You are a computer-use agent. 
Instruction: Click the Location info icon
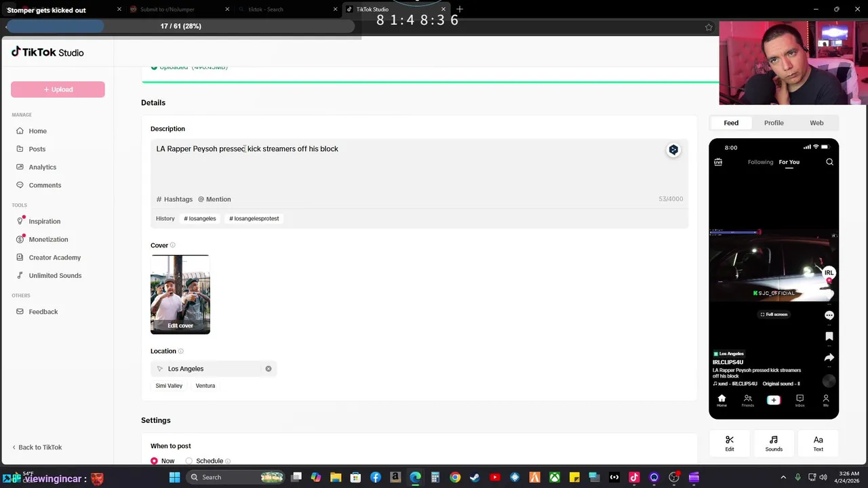180,351
